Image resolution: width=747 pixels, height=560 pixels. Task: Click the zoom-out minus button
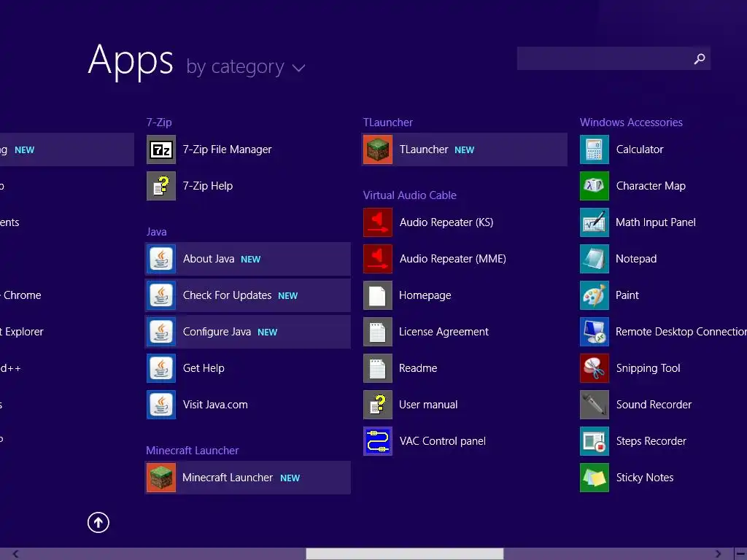[741, 554]
